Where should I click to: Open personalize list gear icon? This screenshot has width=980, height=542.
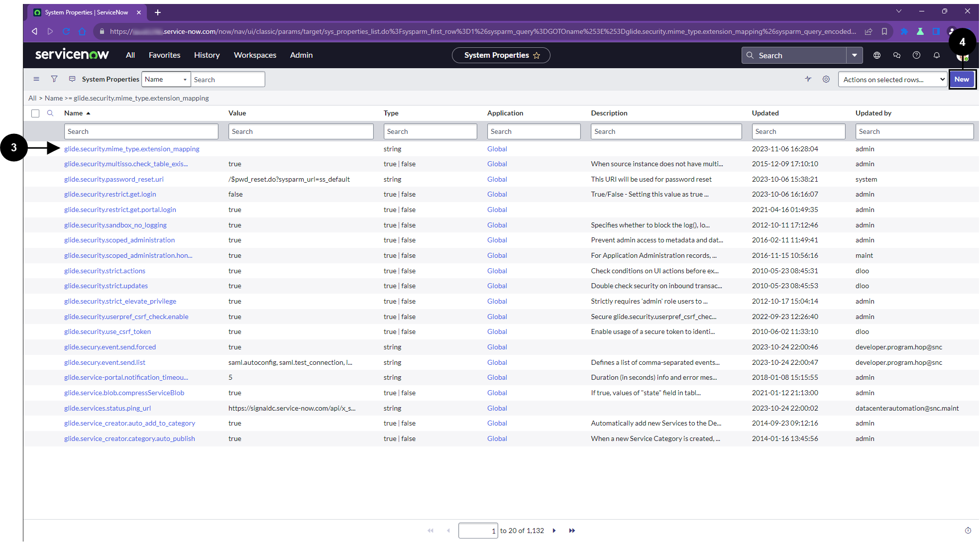[x=826, y=79]
